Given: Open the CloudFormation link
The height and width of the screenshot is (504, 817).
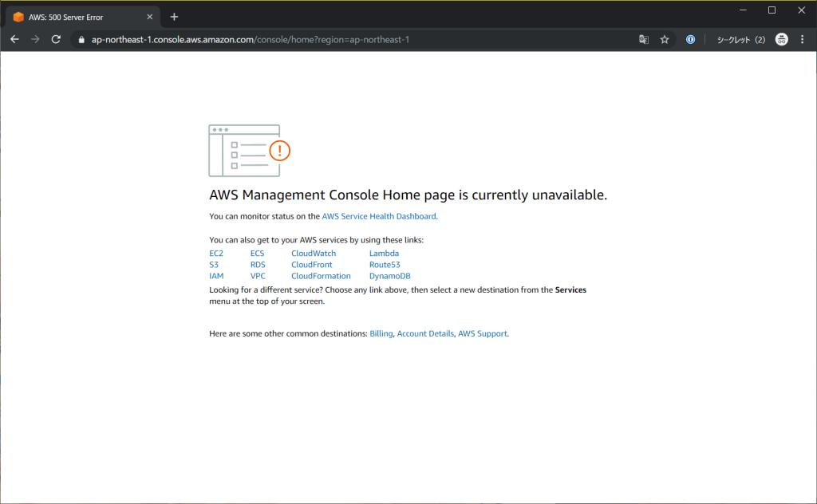Looking at the screenshot, I should 321,276.
